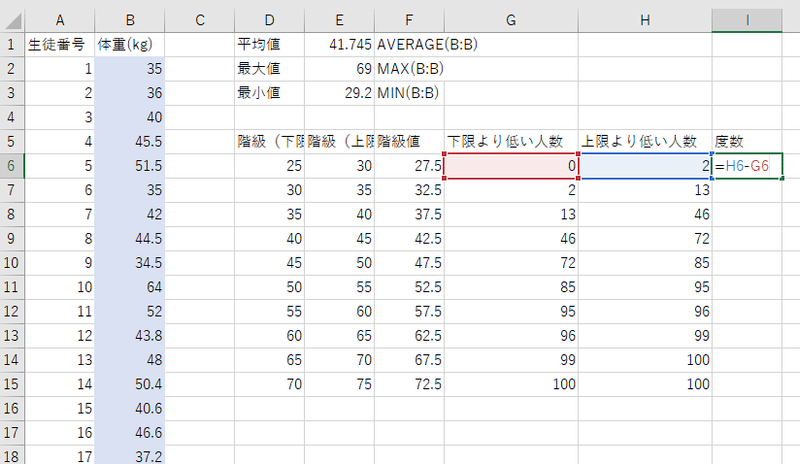Click the select-all corner triangle

point(12,20)
